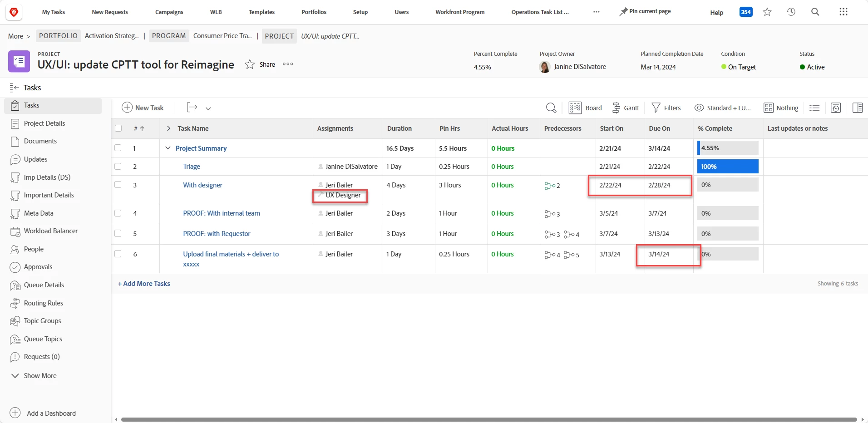Check the Project Summary row checkbox
868x423 pixels.
118,148
